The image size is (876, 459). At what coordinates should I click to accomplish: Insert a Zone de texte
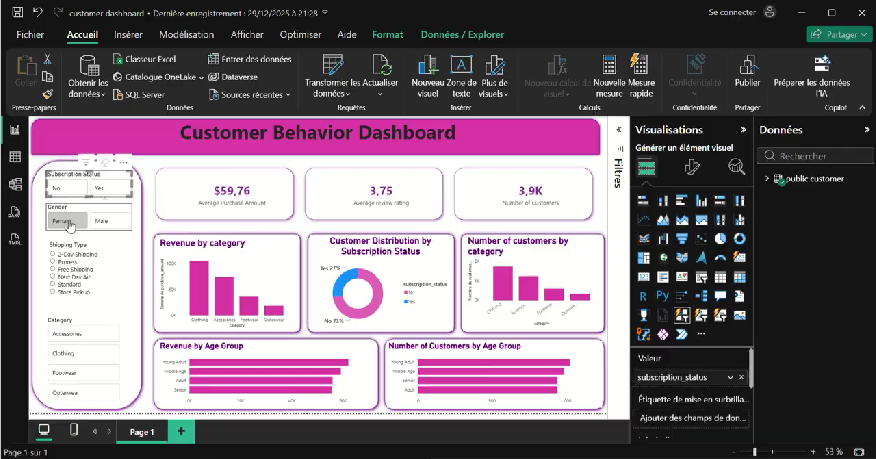(x=461, y=77)
